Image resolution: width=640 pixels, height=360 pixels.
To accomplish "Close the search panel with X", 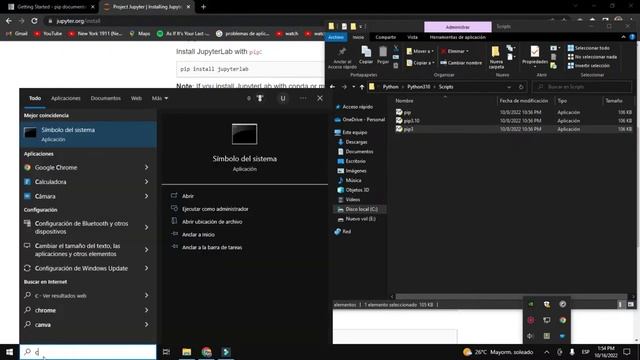I will pos(320,98).
